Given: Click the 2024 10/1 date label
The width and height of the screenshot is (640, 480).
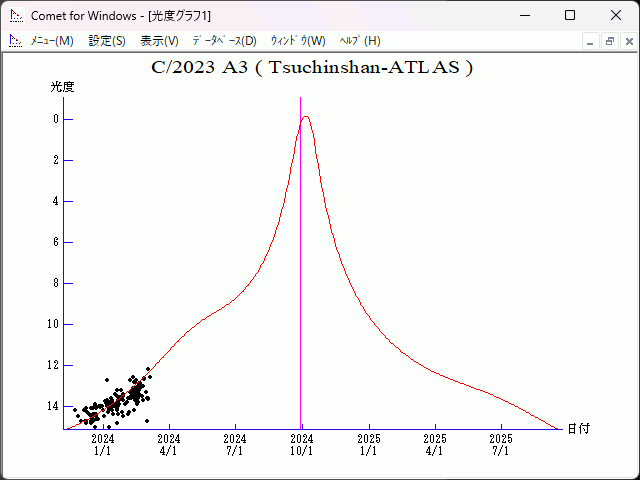Looking at the screenshot, I should [x=302, y=445].
